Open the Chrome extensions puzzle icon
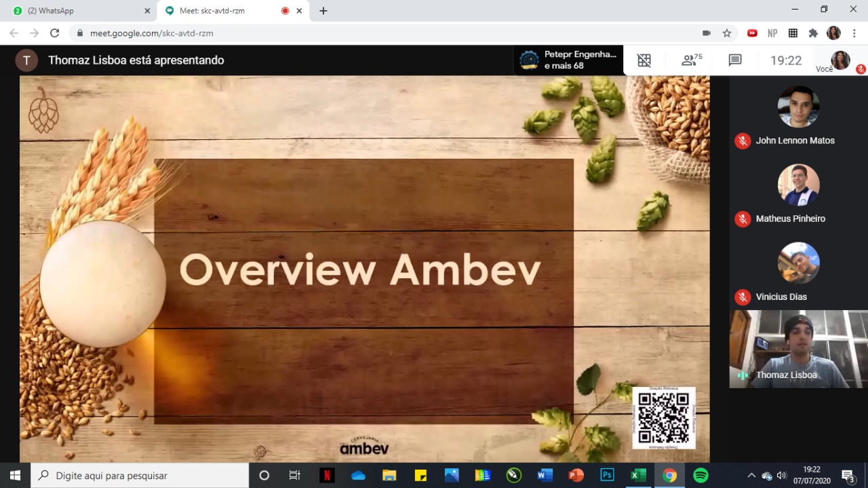The image size is (868, 488). coord(813,33)
